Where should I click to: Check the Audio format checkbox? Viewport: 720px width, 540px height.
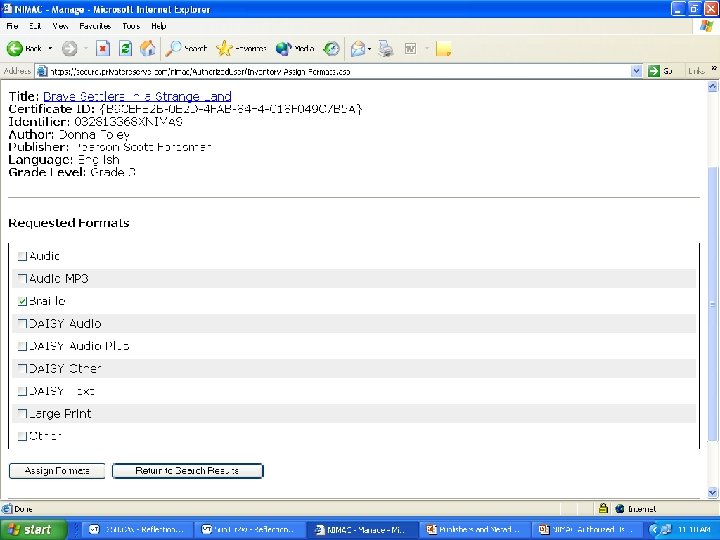tap(22, 256)
